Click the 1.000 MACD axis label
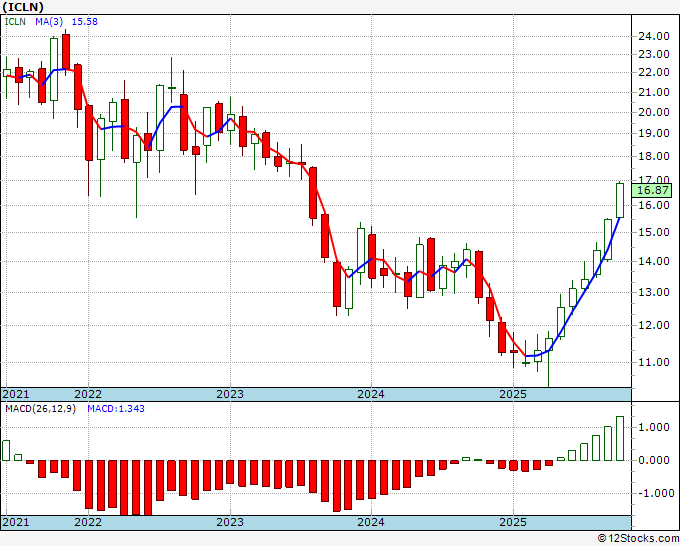 [x=654, y=428]
